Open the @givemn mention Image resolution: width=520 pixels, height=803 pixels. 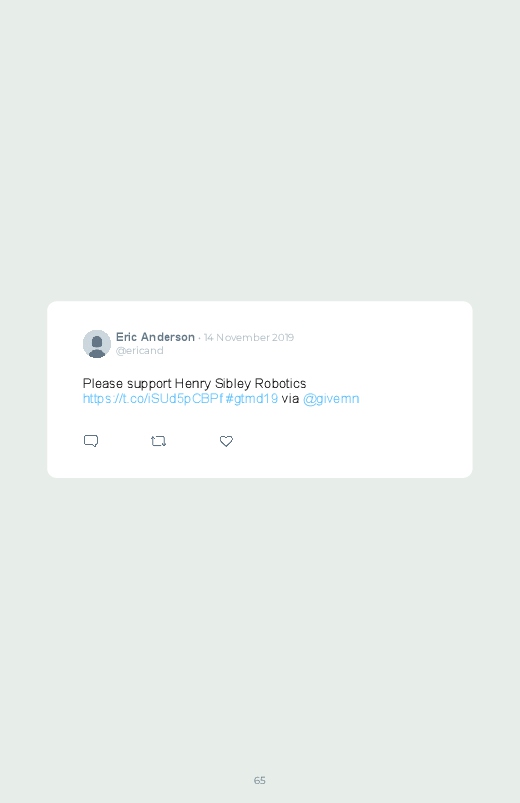[331, 398]
